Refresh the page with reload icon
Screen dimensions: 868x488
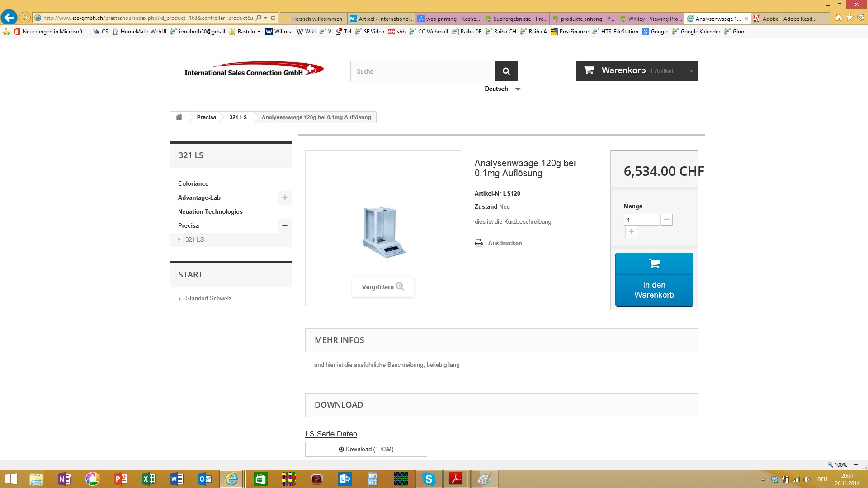tap(273, 18)
